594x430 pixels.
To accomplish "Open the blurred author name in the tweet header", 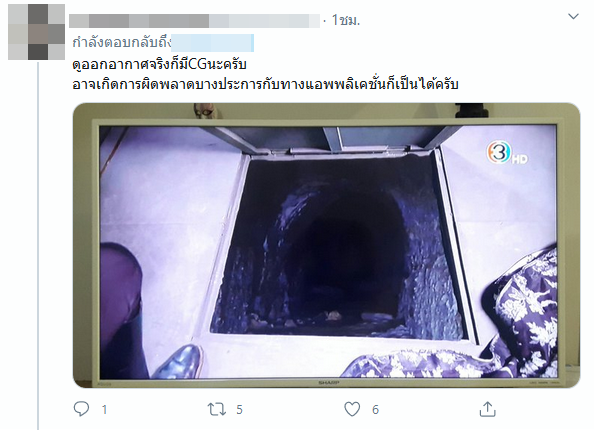I will click(x=194, y=21).
